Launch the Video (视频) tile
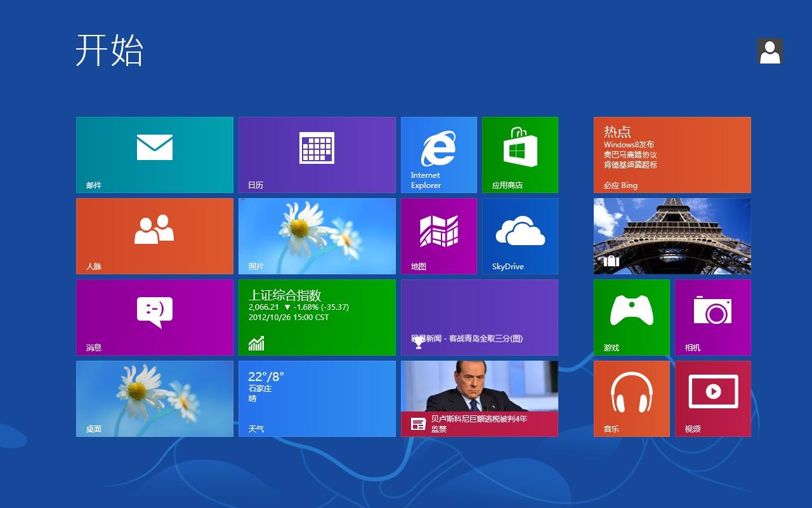Image resolution: width=812 pixels, height=508 pixels. coord(712,398)
